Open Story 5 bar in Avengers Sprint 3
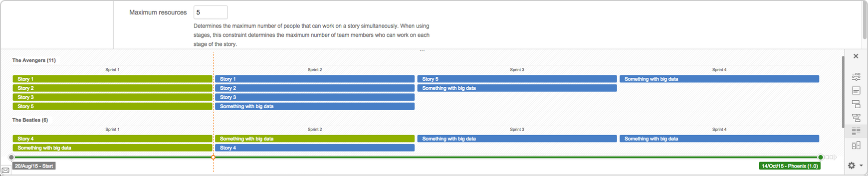 tap(517, 79)
